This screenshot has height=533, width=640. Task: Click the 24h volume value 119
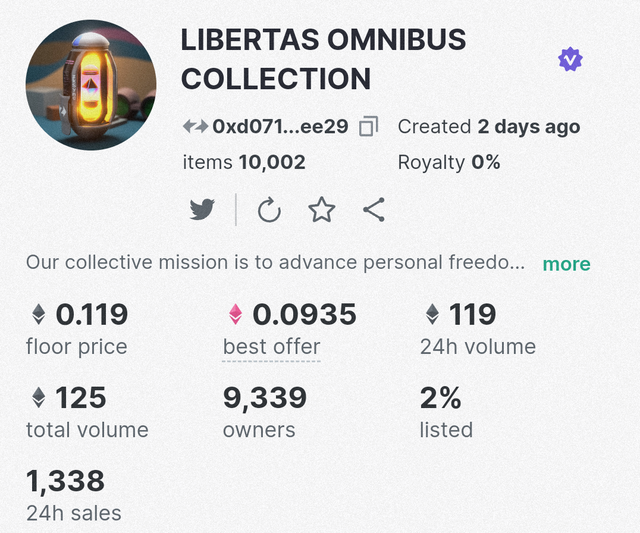(x=472, y=314)
